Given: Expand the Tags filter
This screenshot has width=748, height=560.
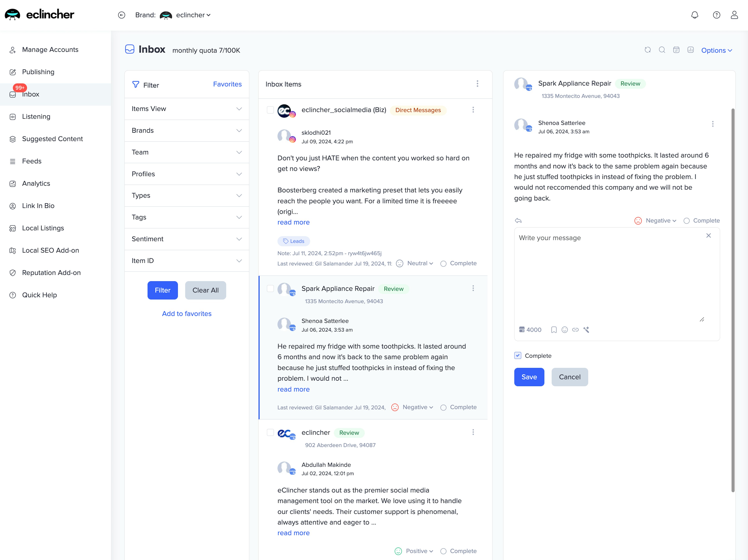Looking at the screenshot, I should point(187,217).
